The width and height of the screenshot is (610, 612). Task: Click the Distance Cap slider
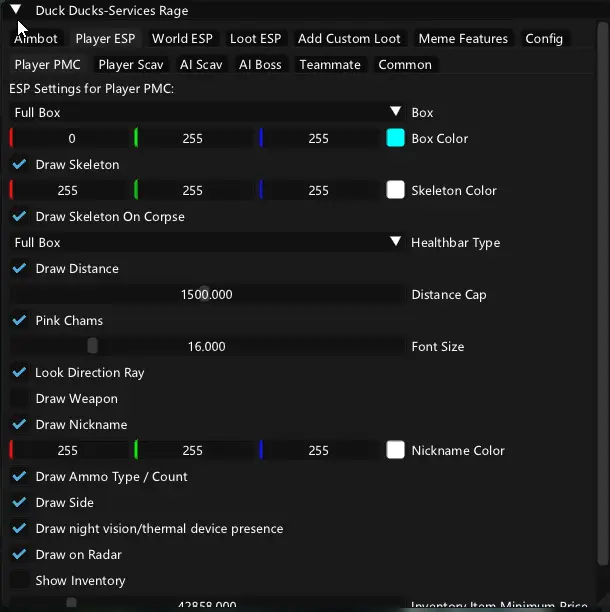(x=207, y=295)
